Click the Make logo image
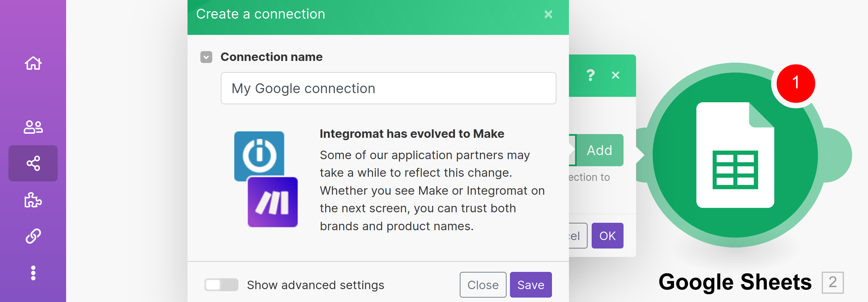Screen dimensions: 868x302 [273, 202]
